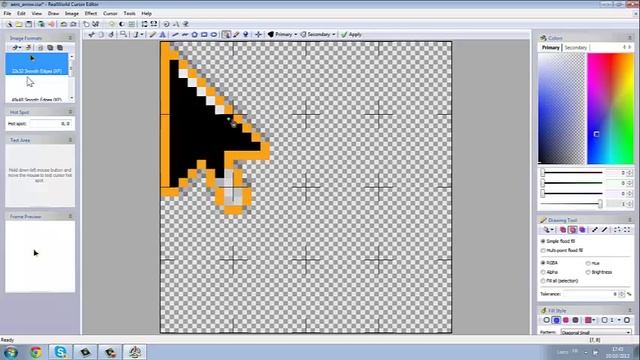Click the delete image format icon

(x=29, y=48)
